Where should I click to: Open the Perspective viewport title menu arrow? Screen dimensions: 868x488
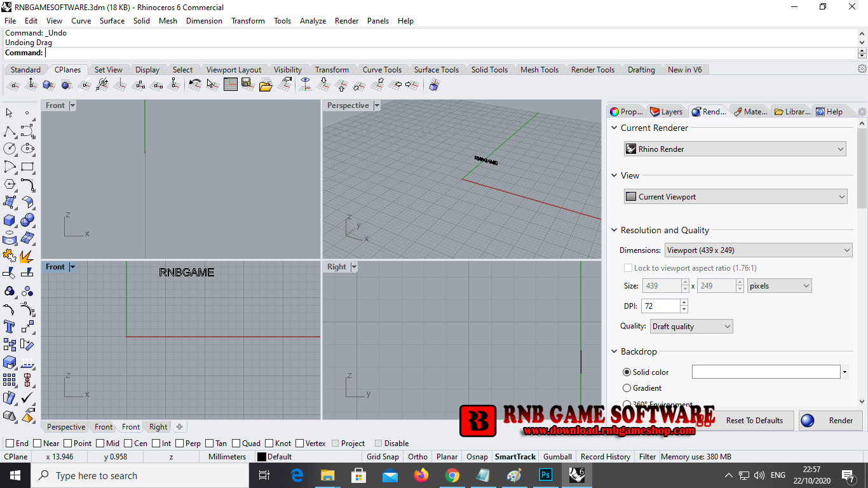coord(377,105)
